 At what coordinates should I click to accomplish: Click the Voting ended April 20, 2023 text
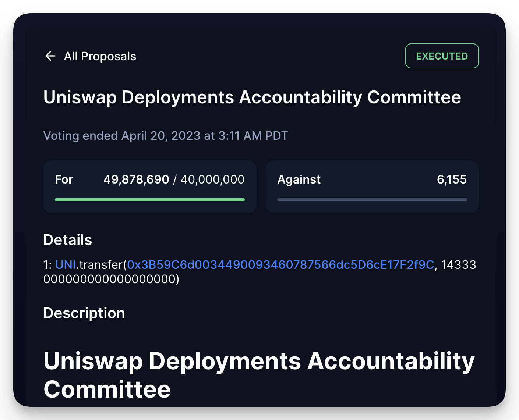[166, 136]
